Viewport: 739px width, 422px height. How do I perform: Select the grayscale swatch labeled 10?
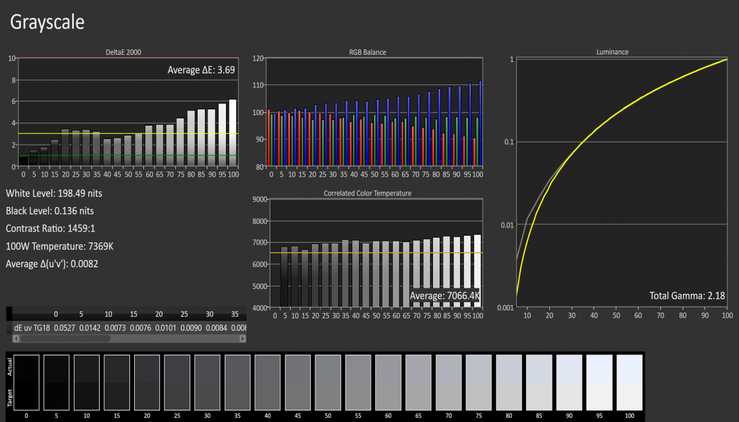pos(87,382)
